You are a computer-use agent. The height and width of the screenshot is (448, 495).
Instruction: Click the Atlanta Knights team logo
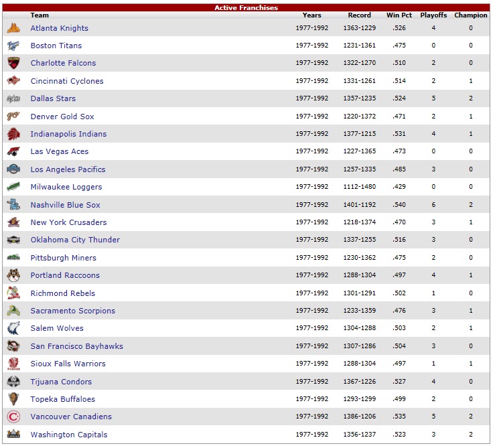[13, 28]
